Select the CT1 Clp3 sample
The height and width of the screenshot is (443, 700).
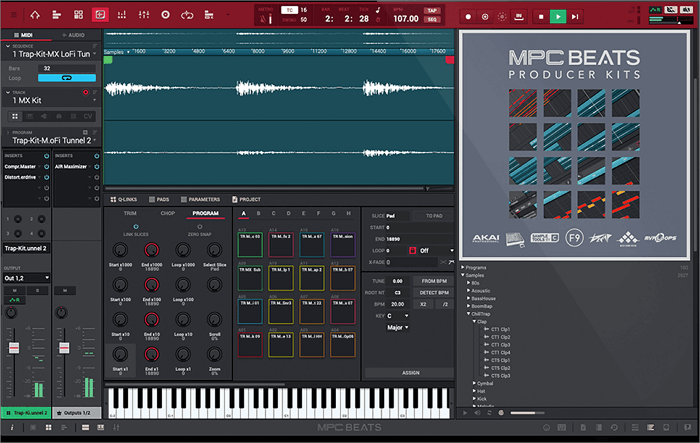pyautogui.click(x=501, y=345)
